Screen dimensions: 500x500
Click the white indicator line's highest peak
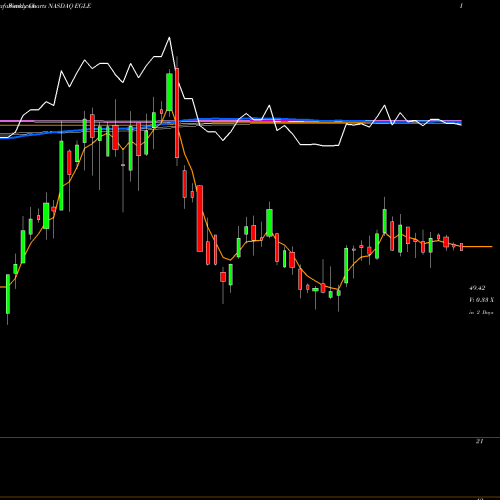(169, 38)
